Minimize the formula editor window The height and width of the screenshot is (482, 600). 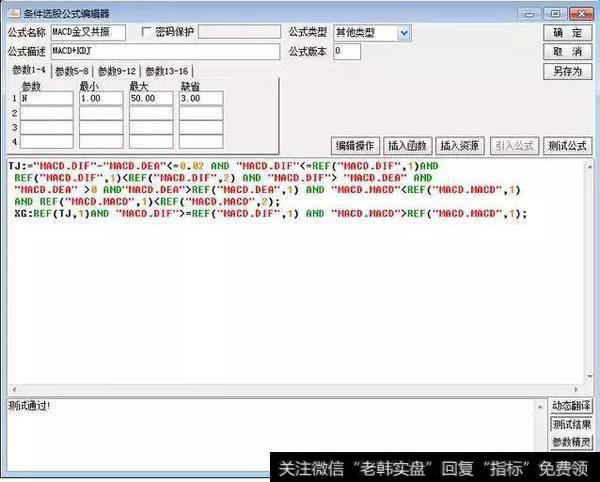pyautogui.click(x=529, y=14)
